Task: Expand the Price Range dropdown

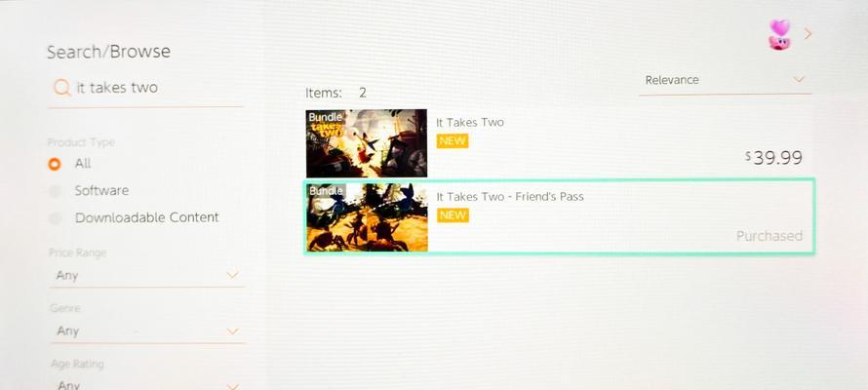Action: tap(146, 276)
